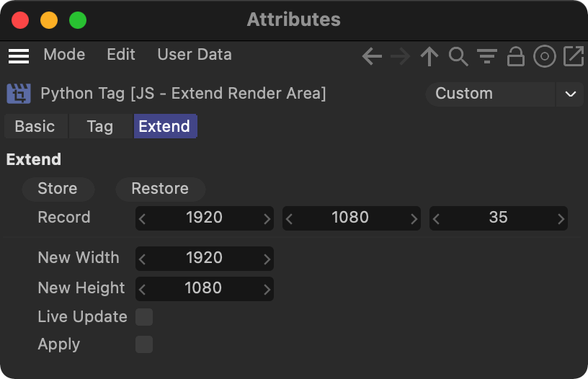The width and height of the screenshot is (588, 379).
Task: Switch to the Basic tab
Action: coord(35,127)
